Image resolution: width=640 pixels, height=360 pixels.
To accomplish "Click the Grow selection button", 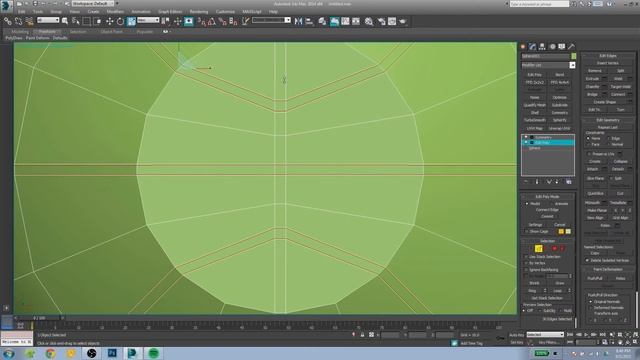I will (x=560, y=283).
